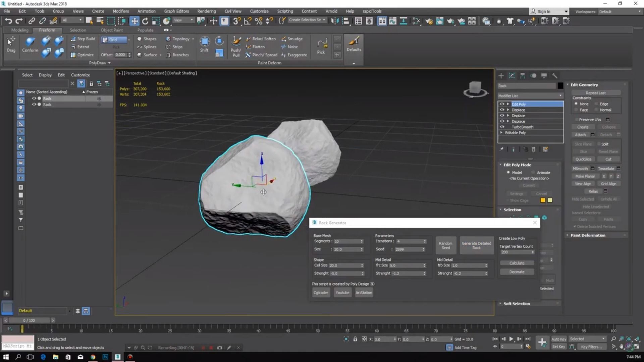Select the Edge constraint radio button
This screenshot has height=362, width=644.
click(597, 104)
